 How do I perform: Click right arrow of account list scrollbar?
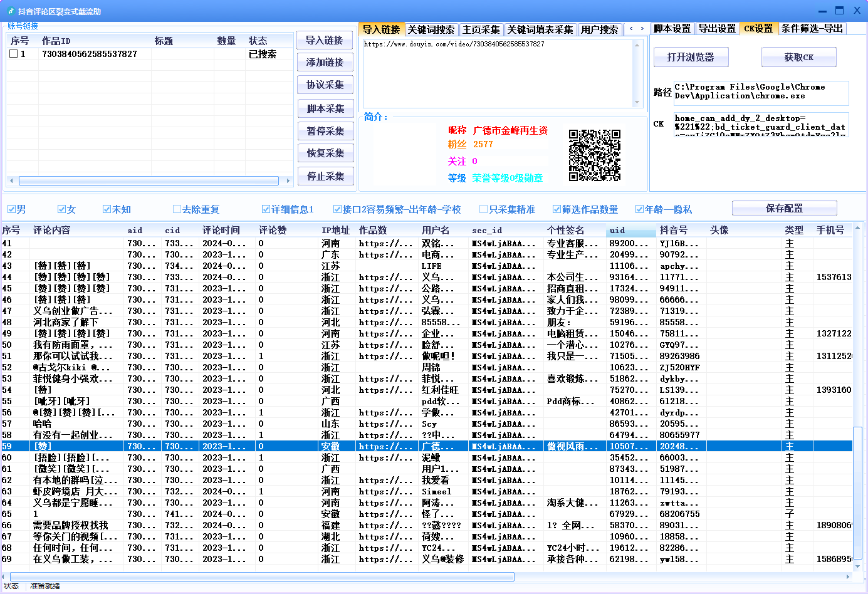point(288,181)
